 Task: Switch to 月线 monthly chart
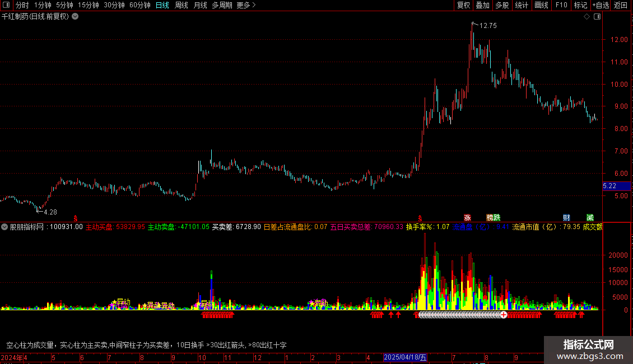click(x=200, y=5)
